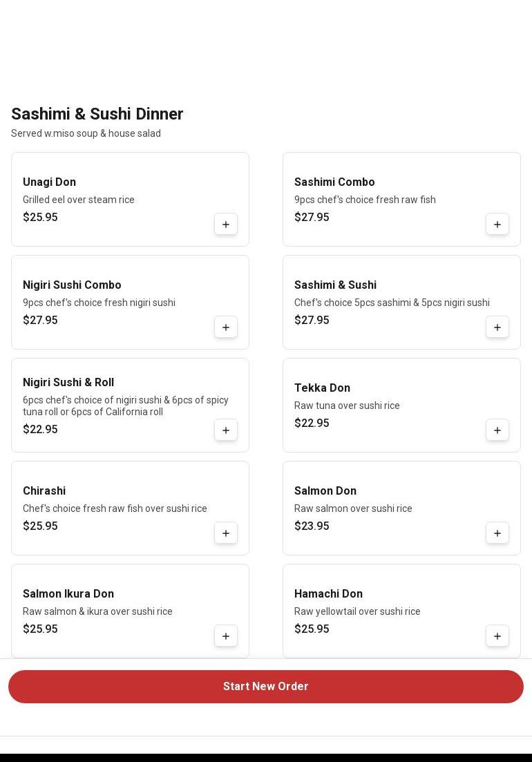This screenshot has height=762, width=532.
Task: Click the Sashimi & Sushi Dinner heading
Action: pyautogui.click(x=97, y=114)
